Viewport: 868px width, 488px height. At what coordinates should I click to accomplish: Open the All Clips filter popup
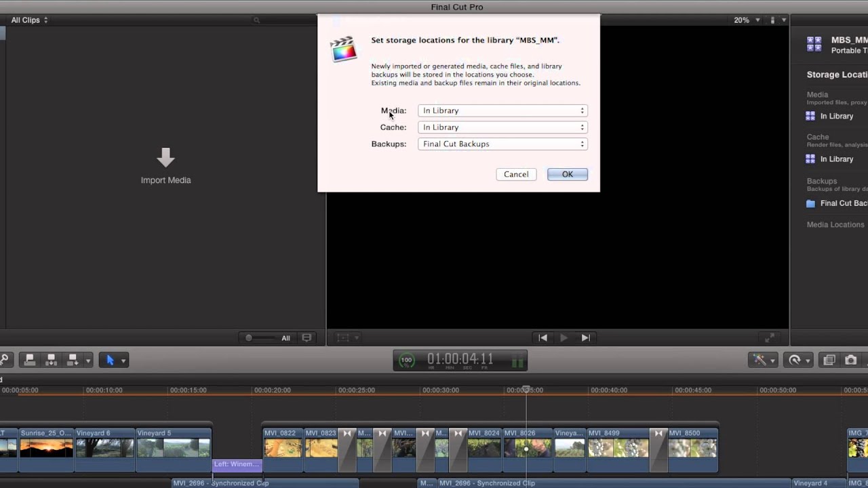[x=29, y=20]
